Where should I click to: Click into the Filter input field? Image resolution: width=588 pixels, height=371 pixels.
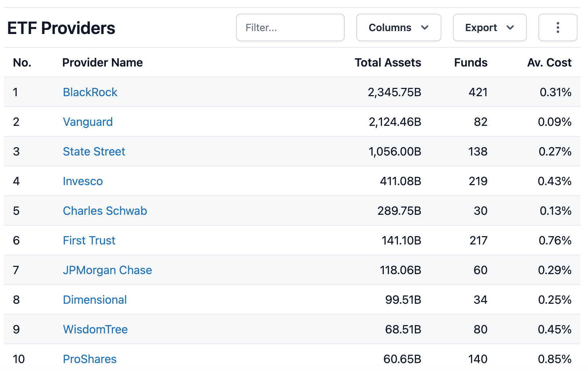(x=290, y=27)
